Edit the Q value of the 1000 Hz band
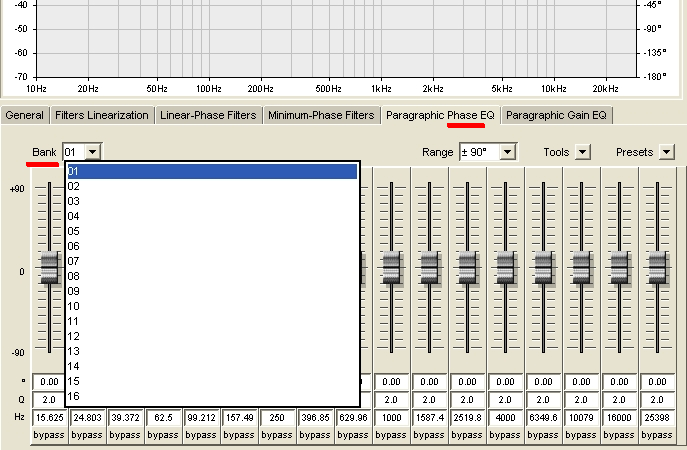This screenshot has width=687, height=450. (x=391, y=400)
